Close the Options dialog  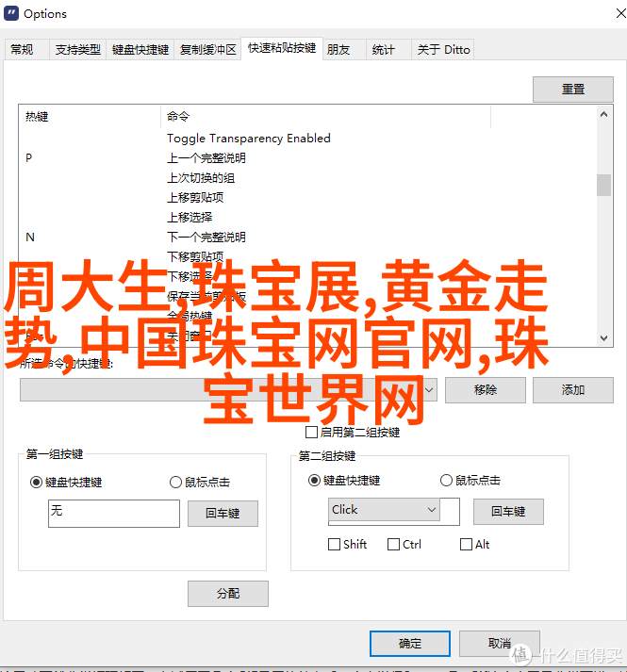click(620, 13)
